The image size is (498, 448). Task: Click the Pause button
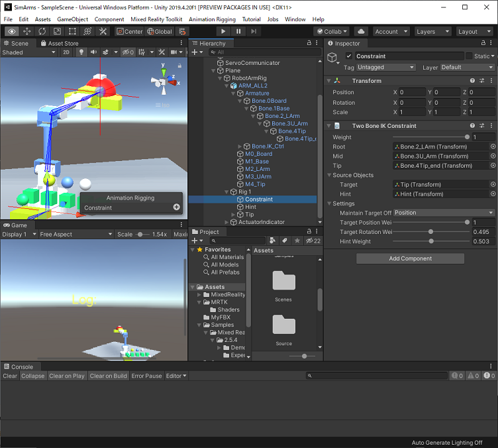(x=238, y=31)
